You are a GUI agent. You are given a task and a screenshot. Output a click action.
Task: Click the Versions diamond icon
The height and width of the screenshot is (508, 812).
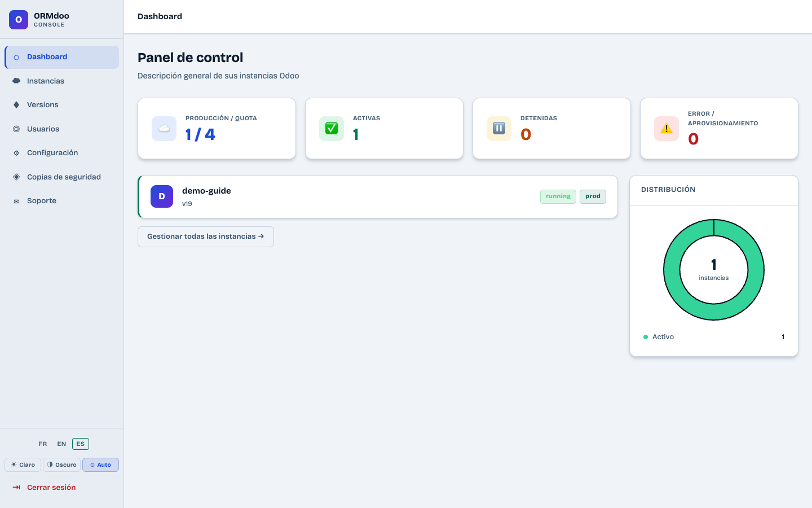point(16,105)
